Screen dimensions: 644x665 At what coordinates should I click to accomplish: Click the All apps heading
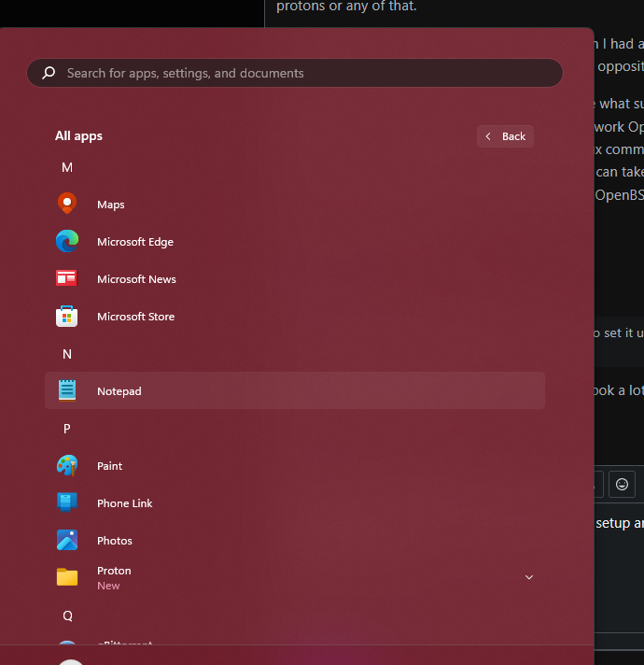pos(78,135)
